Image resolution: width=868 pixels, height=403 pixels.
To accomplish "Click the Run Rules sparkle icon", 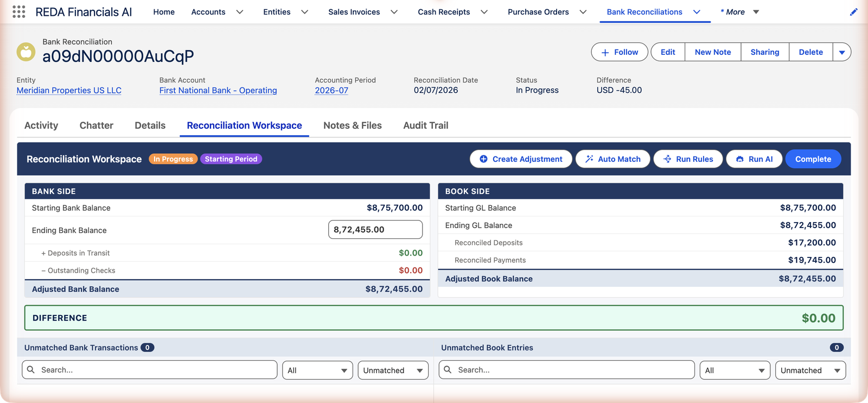I will coord(667,159).
